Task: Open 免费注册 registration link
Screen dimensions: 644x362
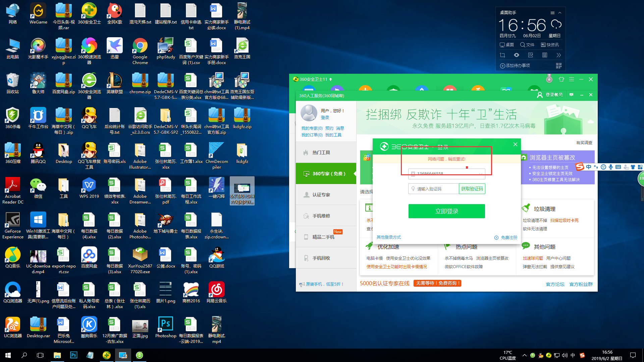Action: pyautogui.click(x=509, y=237)
